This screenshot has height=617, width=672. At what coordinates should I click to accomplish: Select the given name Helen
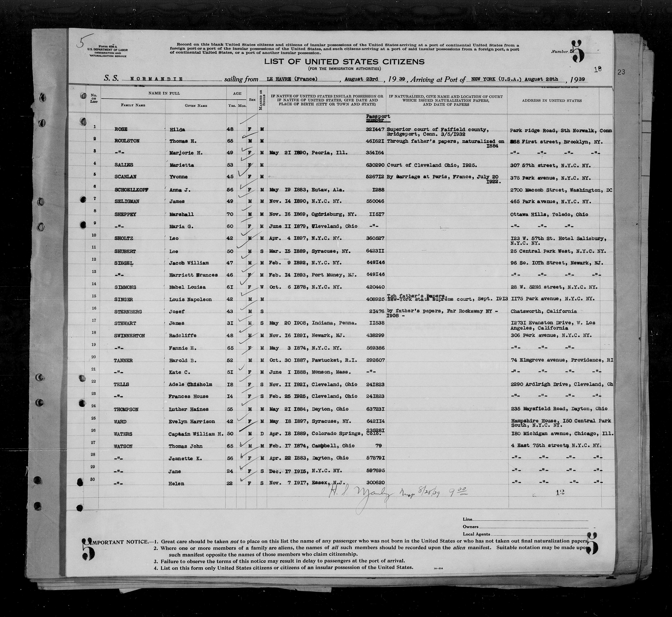(177, 484)
